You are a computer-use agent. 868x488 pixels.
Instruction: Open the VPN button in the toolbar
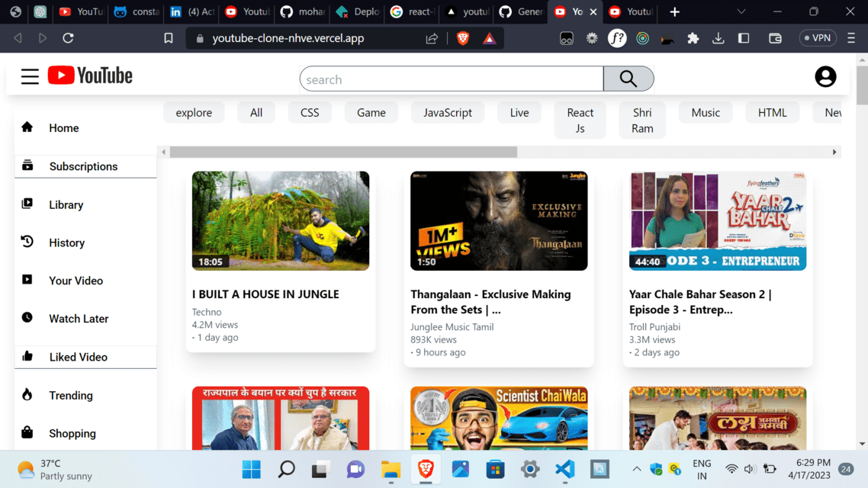point(817,37)
